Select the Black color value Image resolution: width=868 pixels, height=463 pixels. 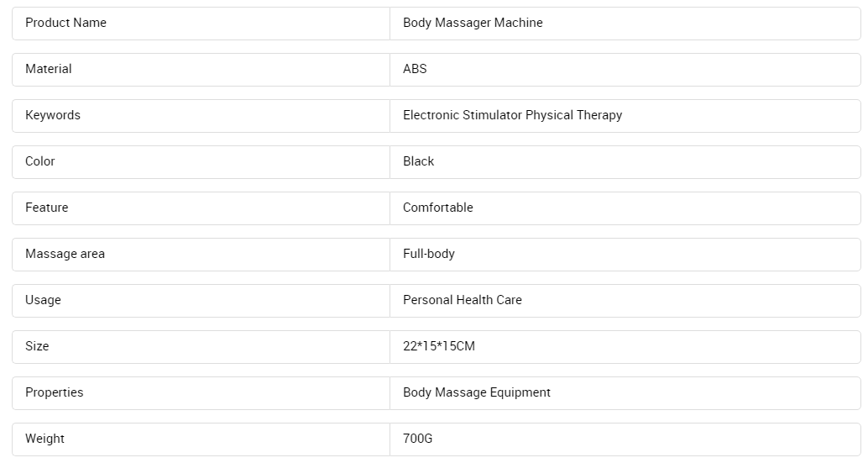[419, 161]
